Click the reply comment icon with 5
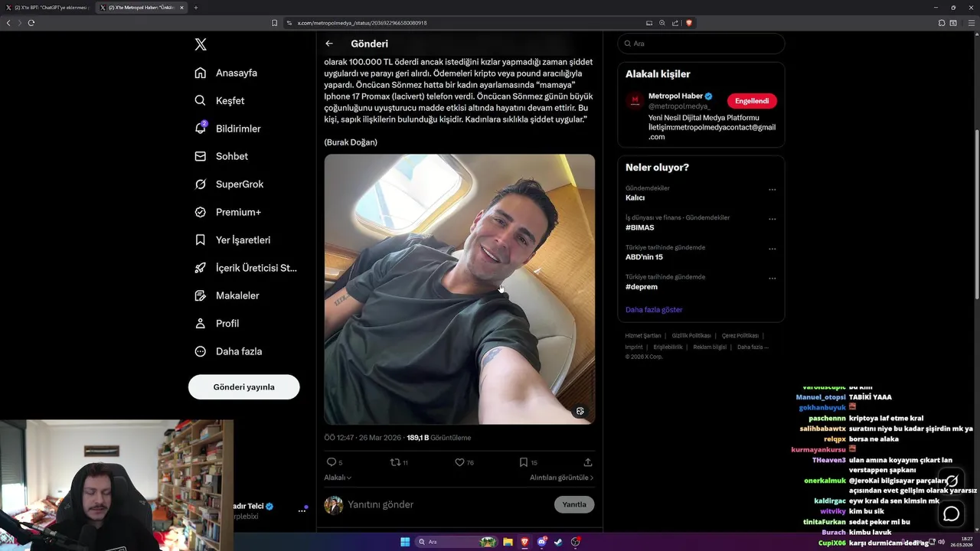The width and height of the screenshot is (980, 551). (332, 462)
